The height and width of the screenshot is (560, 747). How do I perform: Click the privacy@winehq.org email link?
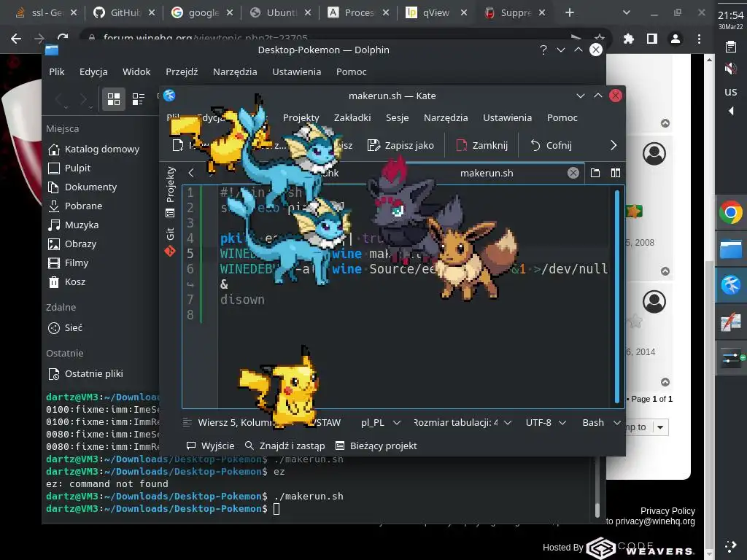(x=655, y=521)
